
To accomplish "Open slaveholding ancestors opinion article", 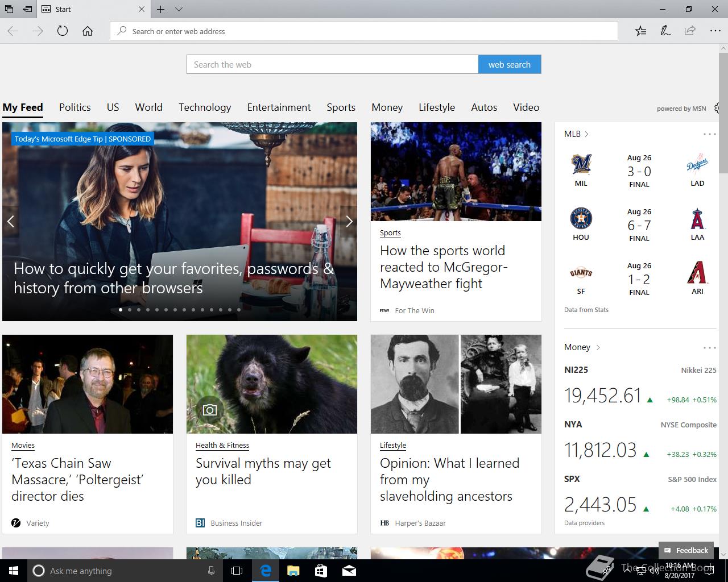I will 449,480.
